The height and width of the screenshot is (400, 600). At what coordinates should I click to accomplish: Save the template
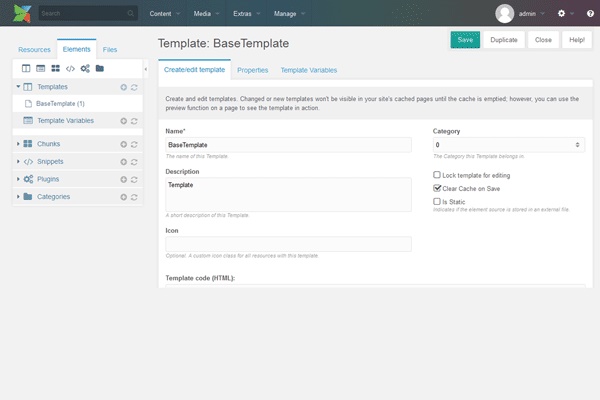(465, 40)
